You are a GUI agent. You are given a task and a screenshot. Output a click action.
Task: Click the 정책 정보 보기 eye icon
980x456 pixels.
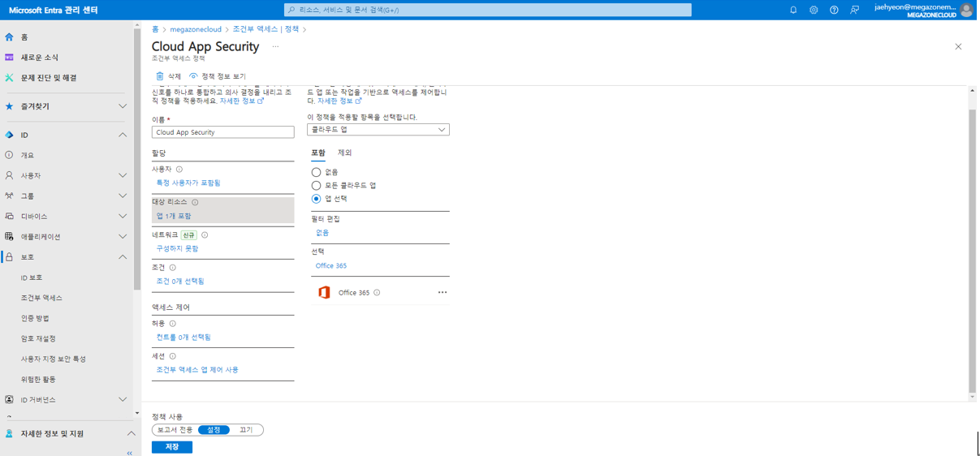tap(193, 76)
